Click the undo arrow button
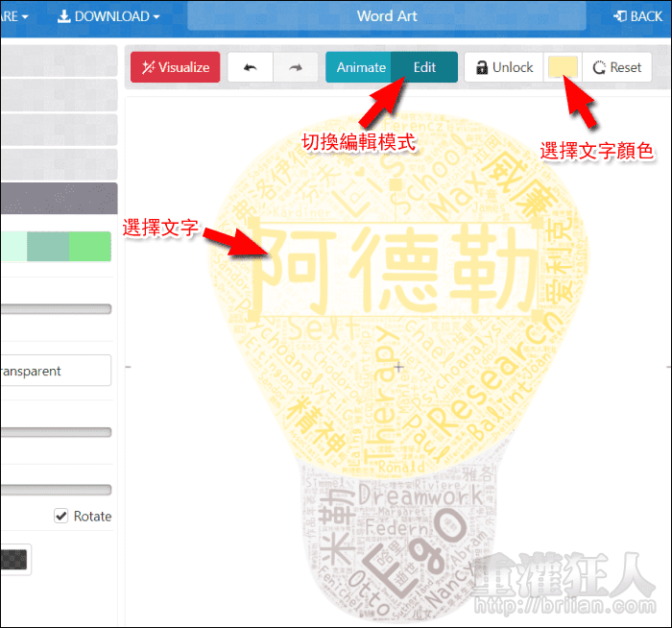 pyautogui.click(x=251, y=67)
